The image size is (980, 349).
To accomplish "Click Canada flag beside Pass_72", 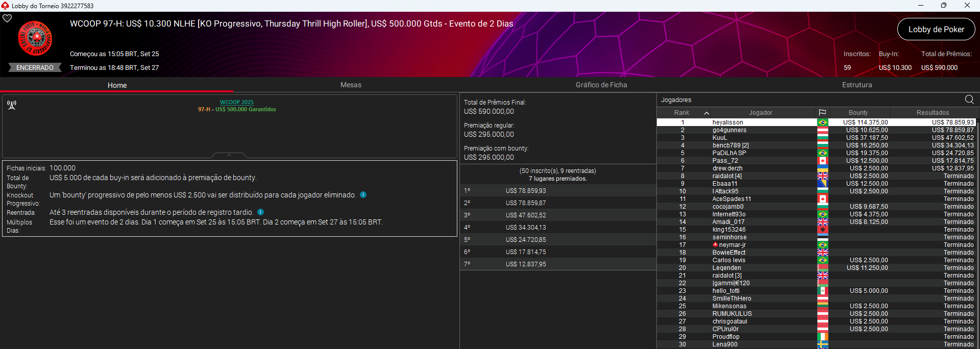I will [822, 161].
